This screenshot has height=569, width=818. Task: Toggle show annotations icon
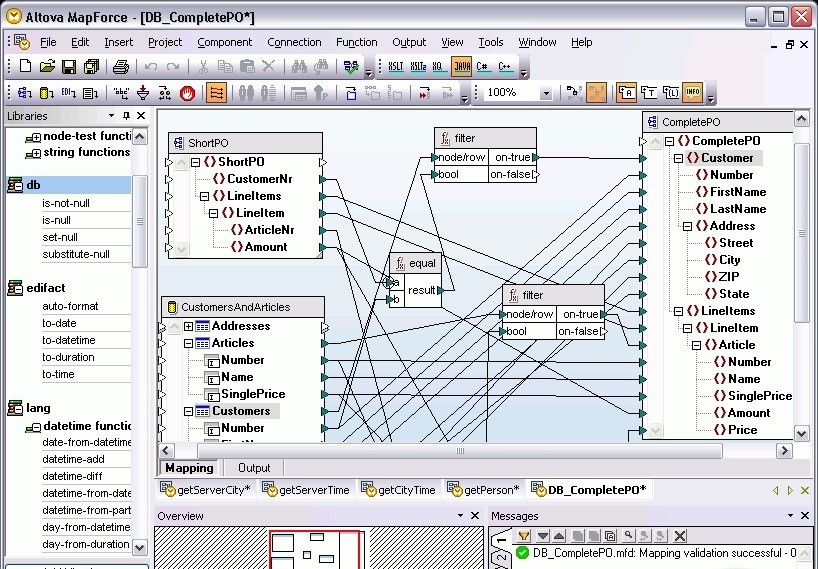[x=627, y=93]
